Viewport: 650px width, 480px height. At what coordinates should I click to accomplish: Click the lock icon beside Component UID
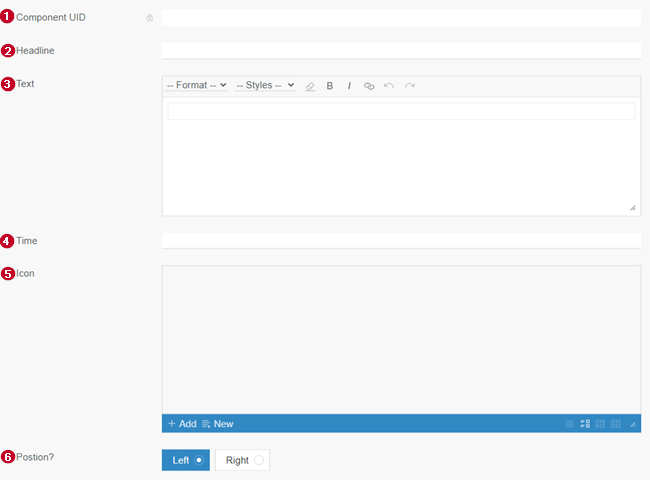(150, 18)
